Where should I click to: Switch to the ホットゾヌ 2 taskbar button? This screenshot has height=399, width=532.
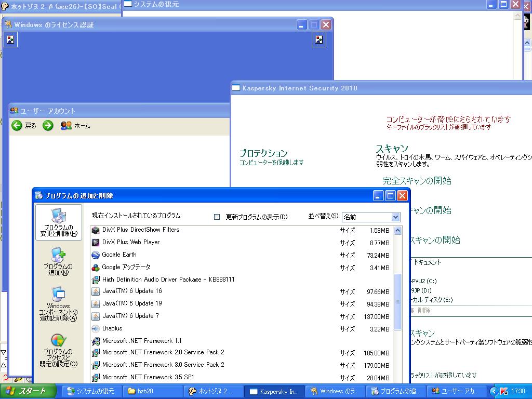[214, 392]
